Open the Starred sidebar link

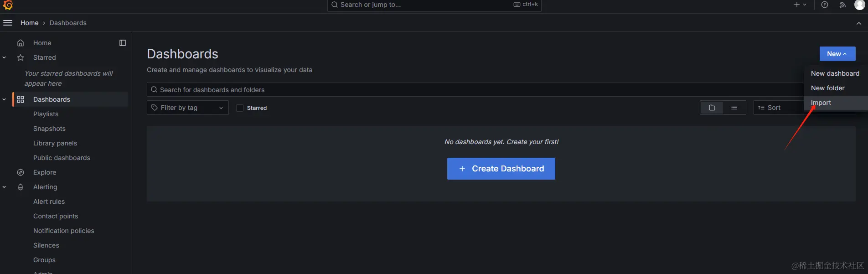click(x=44, y=57)
